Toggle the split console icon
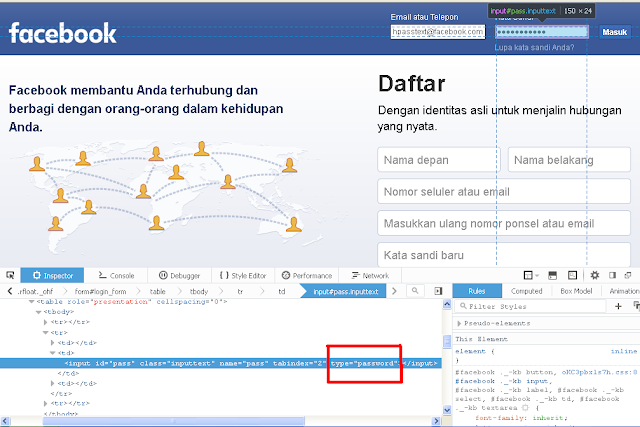Screen dimensions: 640x427 point(553,276)
